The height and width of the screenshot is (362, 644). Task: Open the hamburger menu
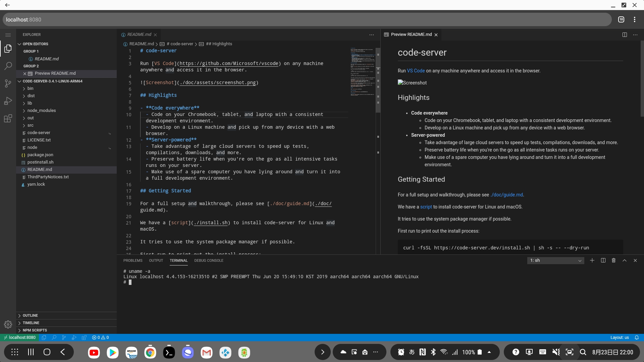pyautogui.click(x=8, y=35)
